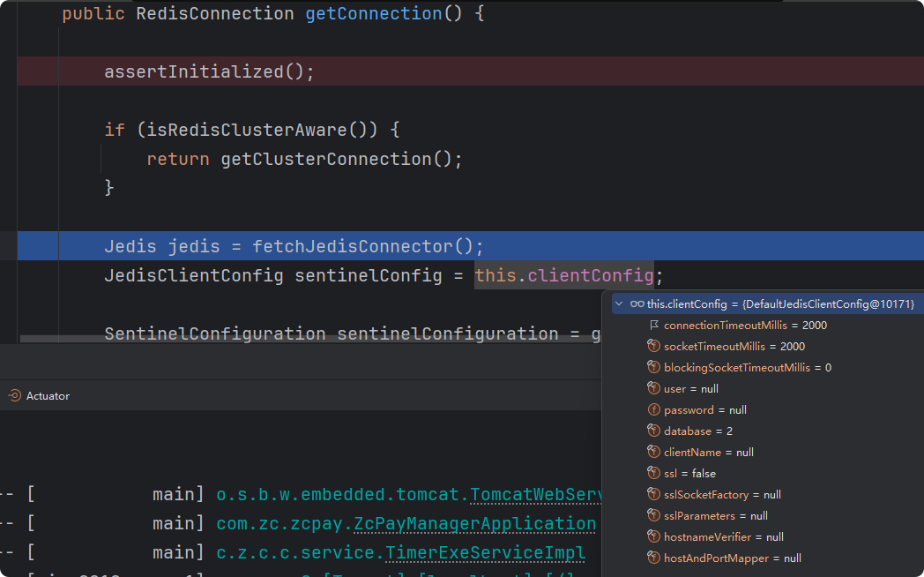Click the field icon beside sslSocketFactory
Screen dimensions: 924x577
[653, 494]
